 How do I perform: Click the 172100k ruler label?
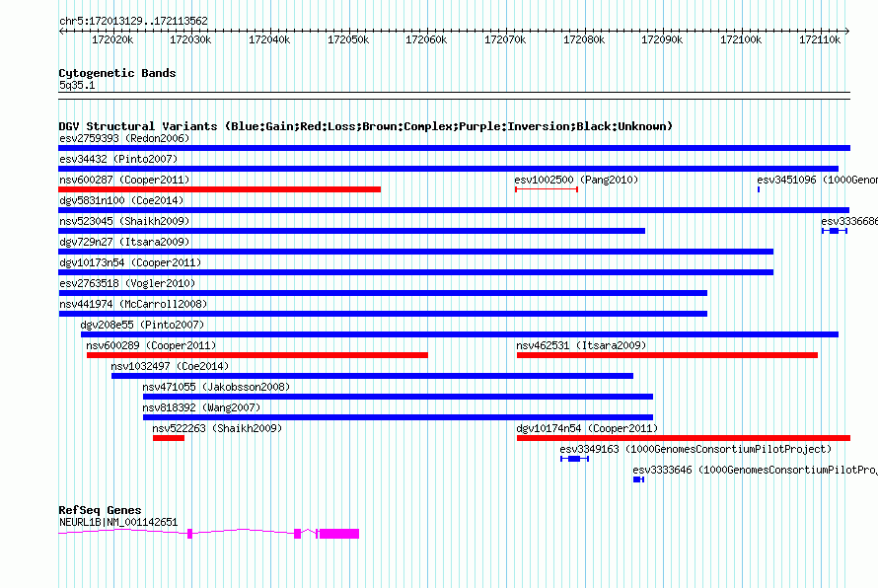741,39
